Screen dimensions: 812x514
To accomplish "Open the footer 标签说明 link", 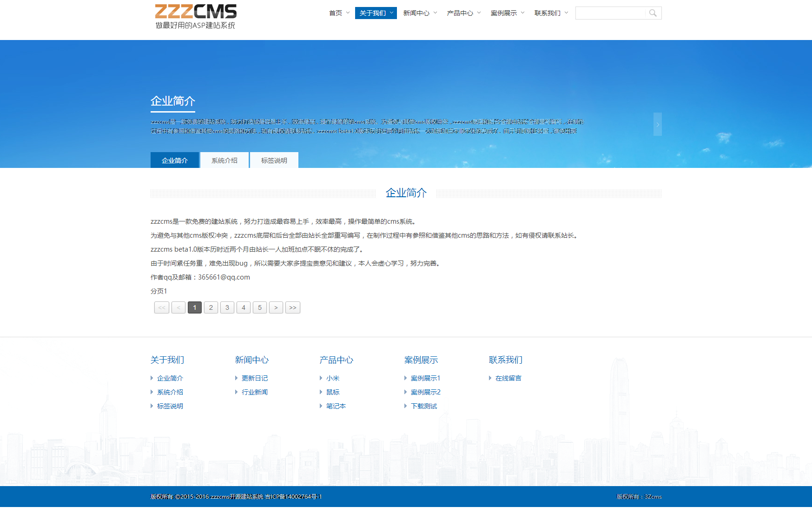I will (x=170, y=406).
